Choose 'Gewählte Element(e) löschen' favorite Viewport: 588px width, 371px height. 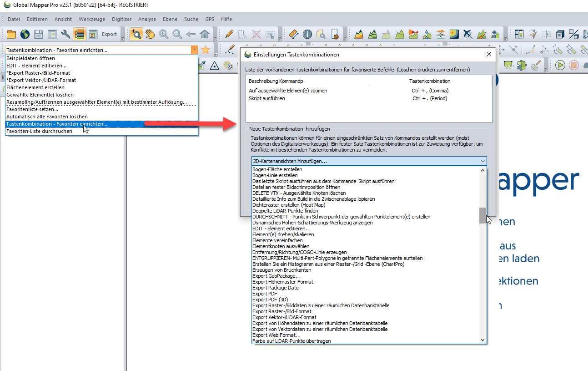pos(101,95)
